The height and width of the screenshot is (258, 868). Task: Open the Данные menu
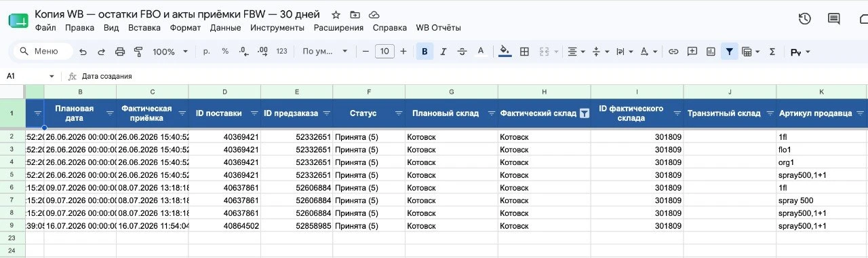[x=225, y=28]
